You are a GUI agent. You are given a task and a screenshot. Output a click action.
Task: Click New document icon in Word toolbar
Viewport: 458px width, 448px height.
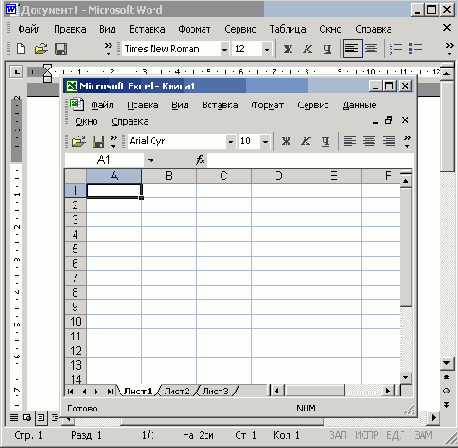pos(21,49)
